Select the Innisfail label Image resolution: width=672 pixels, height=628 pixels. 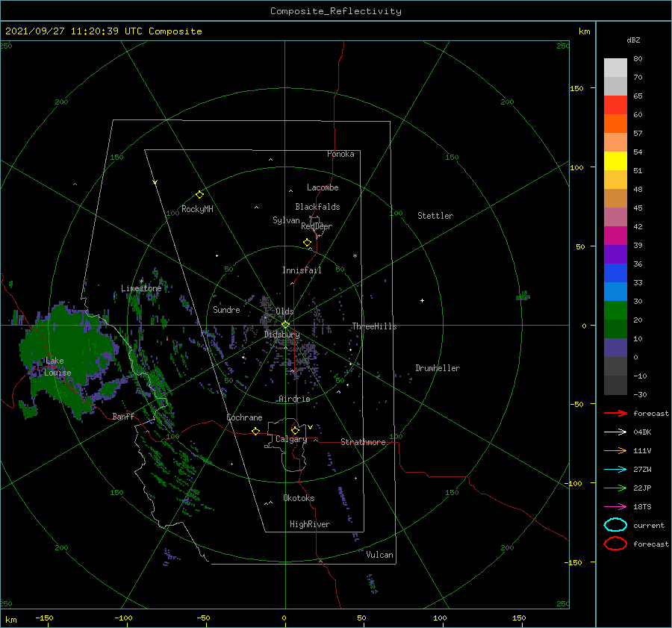[302, 270]
